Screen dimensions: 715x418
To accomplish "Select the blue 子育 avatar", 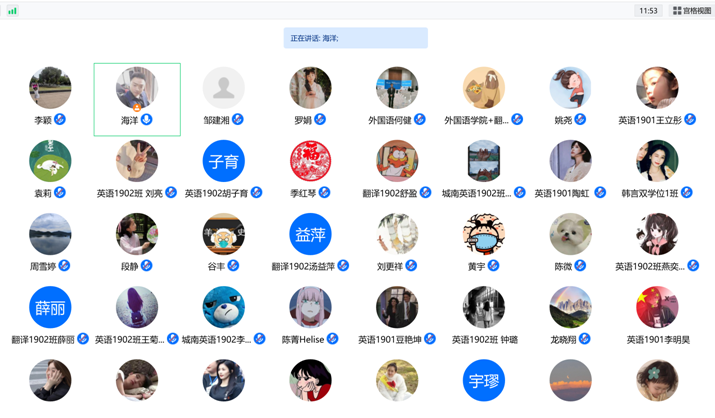I will click(223, 161).
